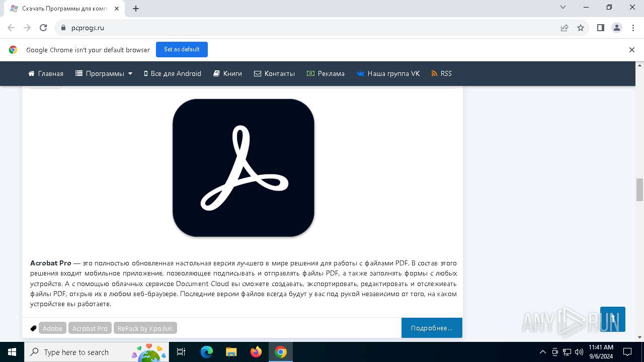Open the site info lock icon

click(63, 28)
